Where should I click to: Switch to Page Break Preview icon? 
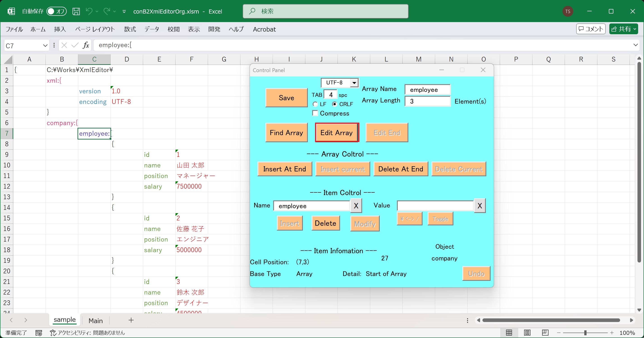click(545, 333)
